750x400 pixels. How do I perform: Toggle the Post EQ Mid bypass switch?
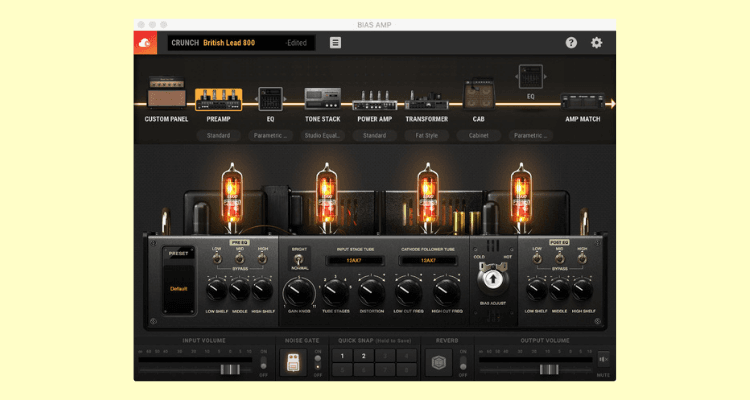click(x=560, y=258)
